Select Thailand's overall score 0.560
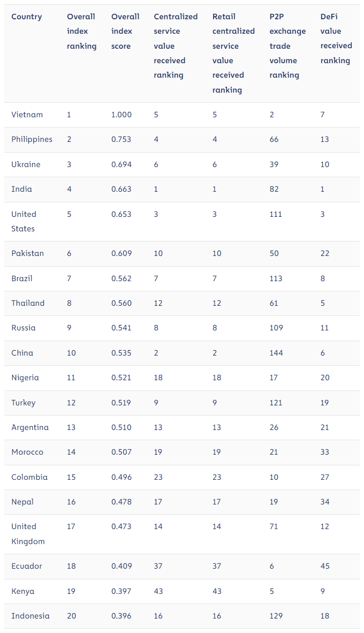The width and height of the screenshot is (364, 633). (x=121, y=303)
